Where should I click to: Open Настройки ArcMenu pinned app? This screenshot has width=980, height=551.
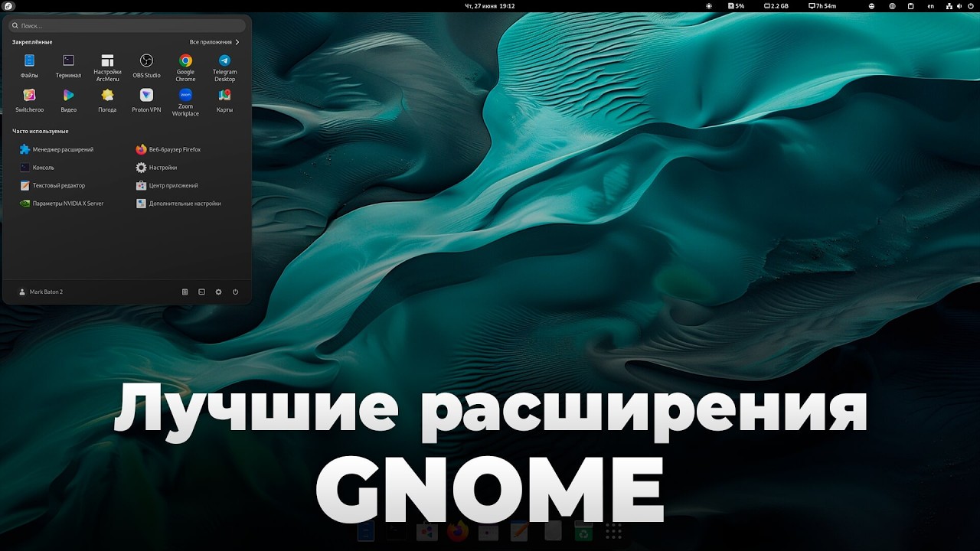pos(107,67)
